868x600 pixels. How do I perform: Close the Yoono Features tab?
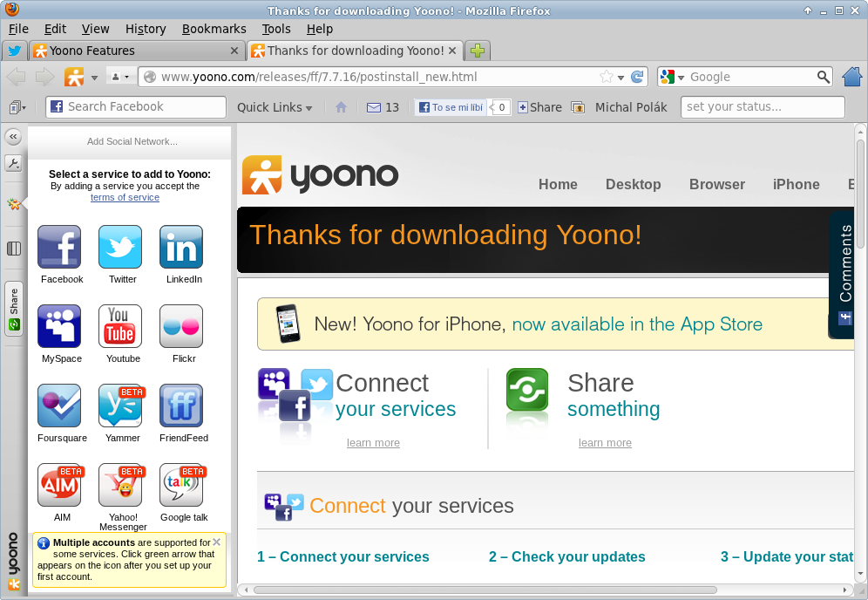coord(234,51)
